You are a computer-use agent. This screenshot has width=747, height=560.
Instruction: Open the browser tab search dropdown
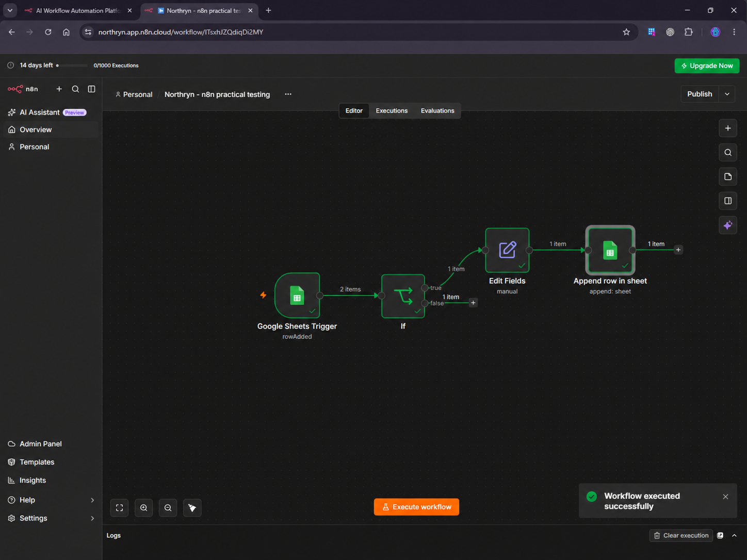pos(10,10)
